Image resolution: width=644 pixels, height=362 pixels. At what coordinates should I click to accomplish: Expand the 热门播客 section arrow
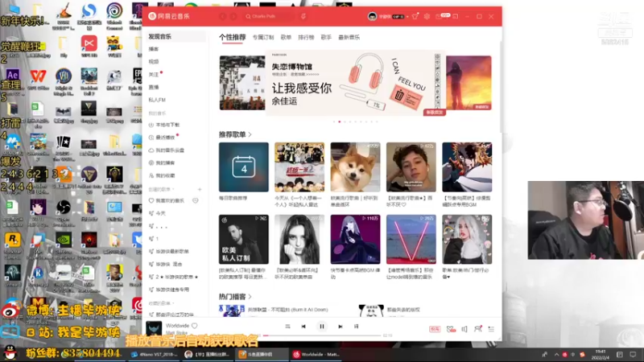tap(250, 297)
